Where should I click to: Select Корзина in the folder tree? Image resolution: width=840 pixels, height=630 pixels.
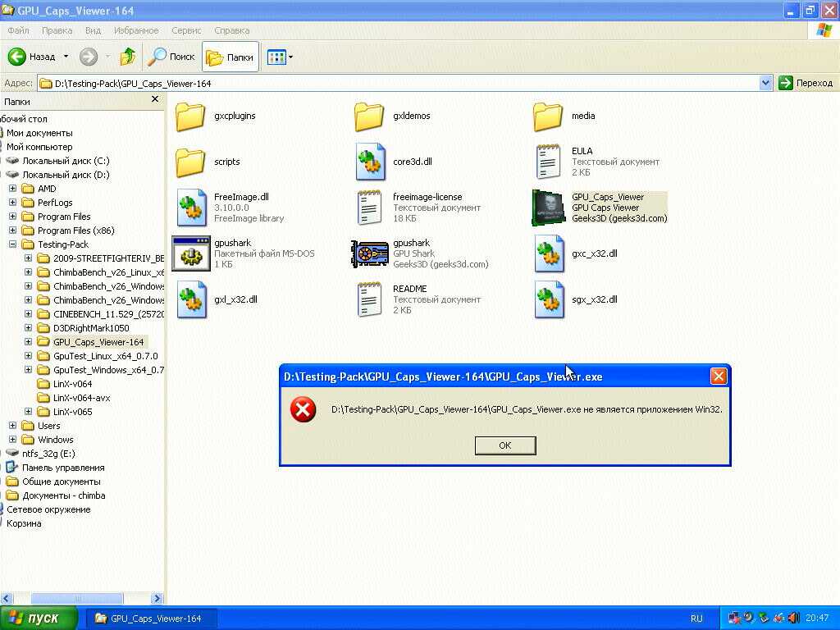pos(24,523)
